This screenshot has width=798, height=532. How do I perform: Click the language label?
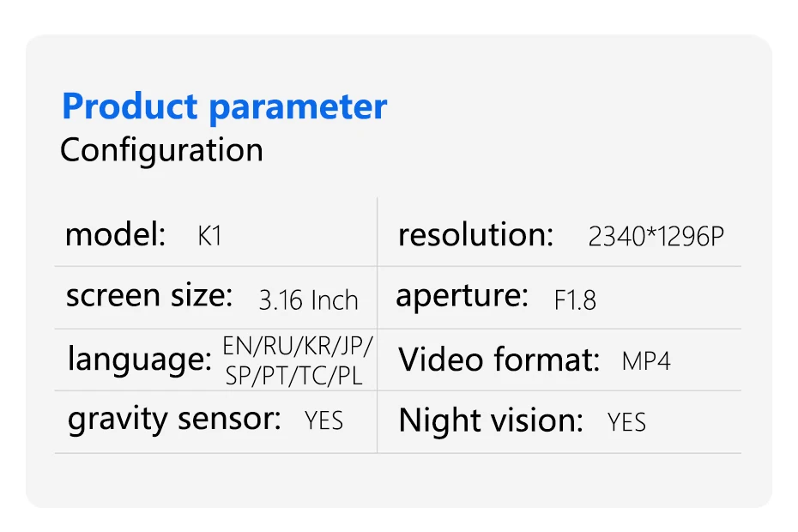139,360
